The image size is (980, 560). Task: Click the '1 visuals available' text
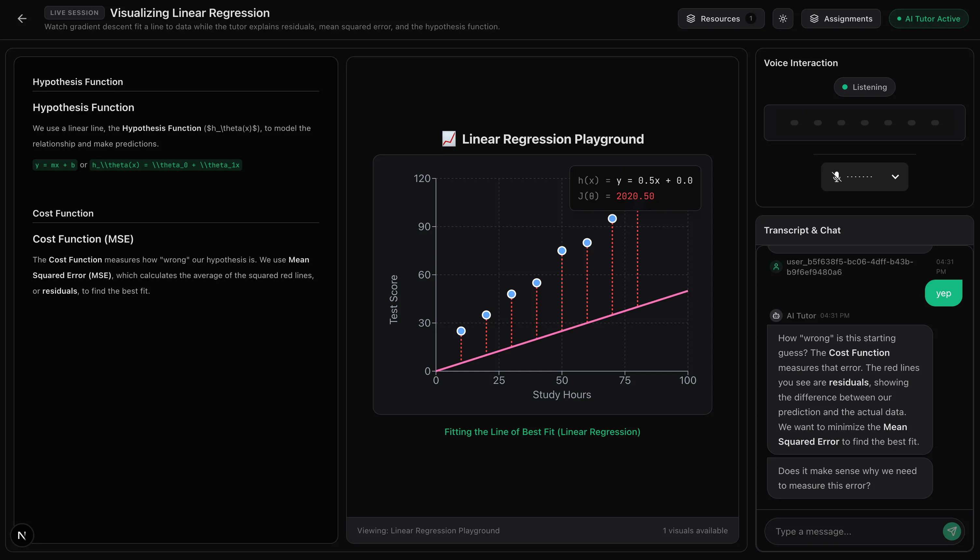tap(695, 530)
